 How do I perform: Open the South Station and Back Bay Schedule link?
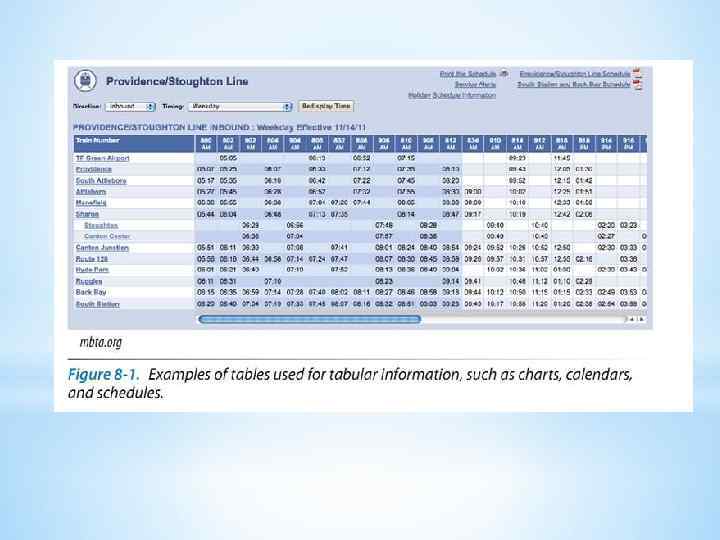(x=574, y=85)
